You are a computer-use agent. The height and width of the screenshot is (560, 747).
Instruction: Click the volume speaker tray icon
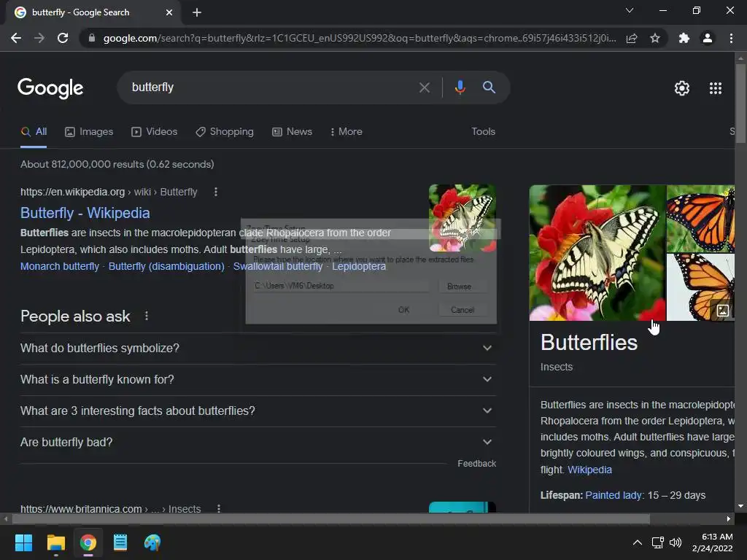click(x=676, y=542)
